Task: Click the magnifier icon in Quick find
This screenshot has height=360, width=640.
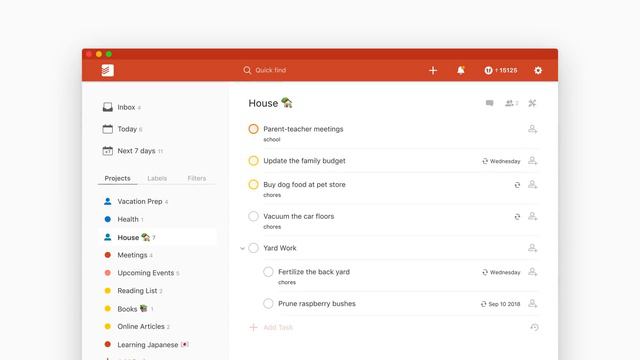Action: point(247,70)
